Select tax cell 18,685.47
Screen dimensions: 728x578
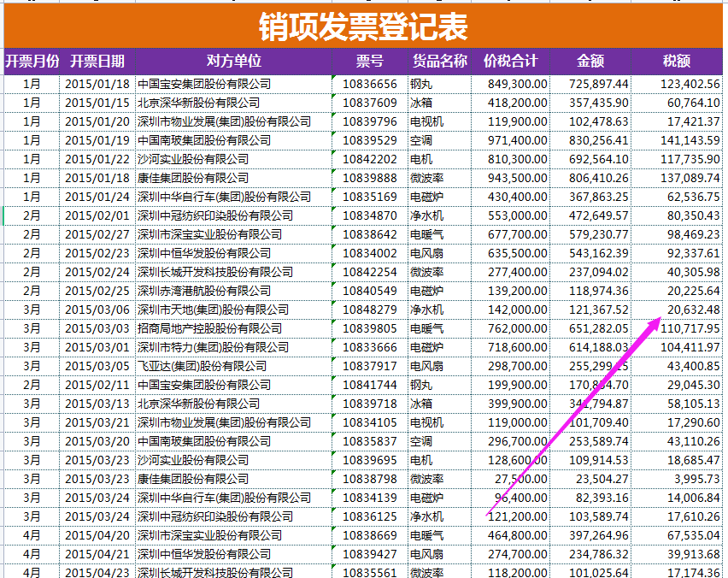(677, 461)
